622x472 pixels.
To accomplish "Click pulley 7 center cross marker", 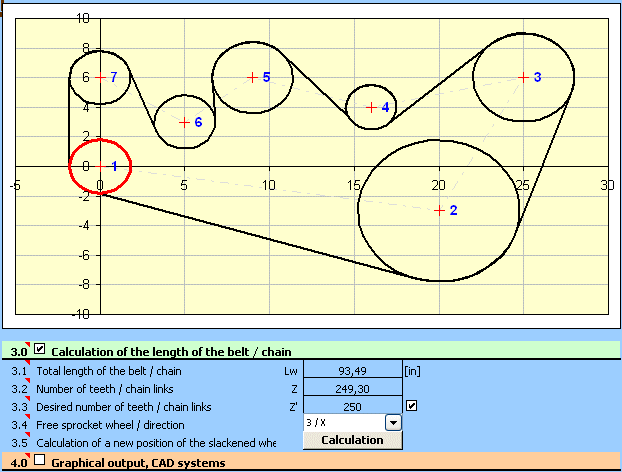I will (x=99, y=76).
